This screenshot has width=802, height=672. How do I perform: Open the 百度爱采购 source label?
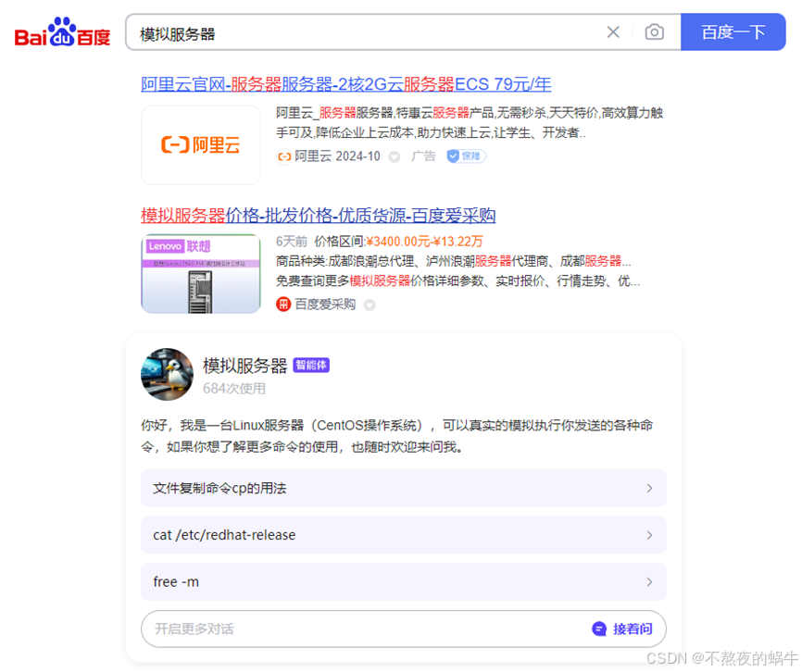[x=325, y=305]
